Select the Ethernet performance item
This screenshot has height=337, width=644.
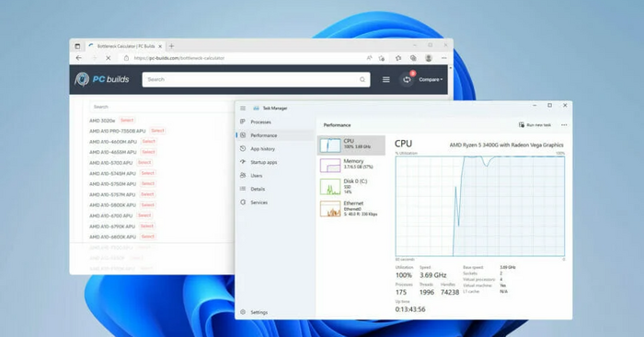coord(351,208)
